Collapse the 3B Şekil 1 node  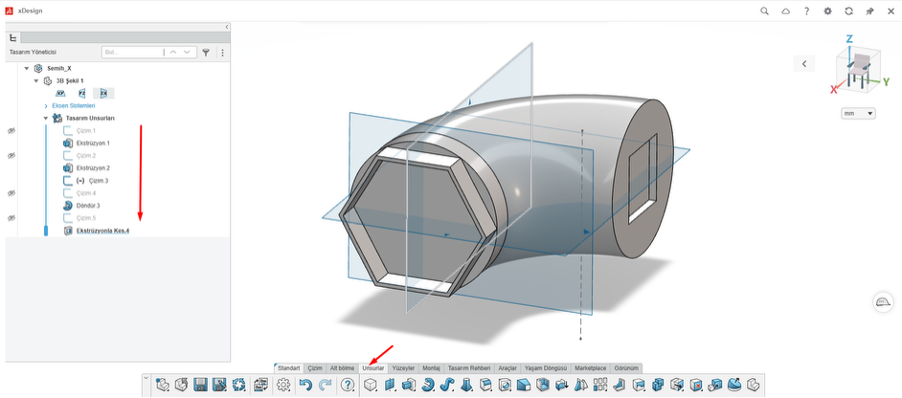point(36,81)
